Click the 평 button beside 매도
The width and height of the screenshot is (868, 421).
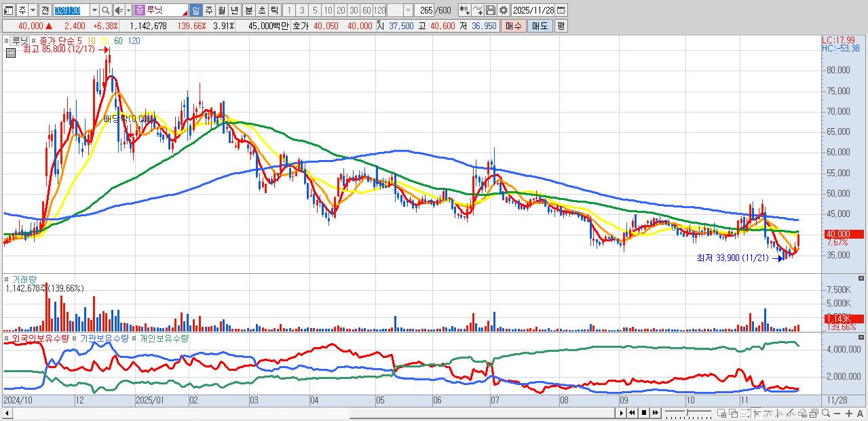tap(561, 26)
